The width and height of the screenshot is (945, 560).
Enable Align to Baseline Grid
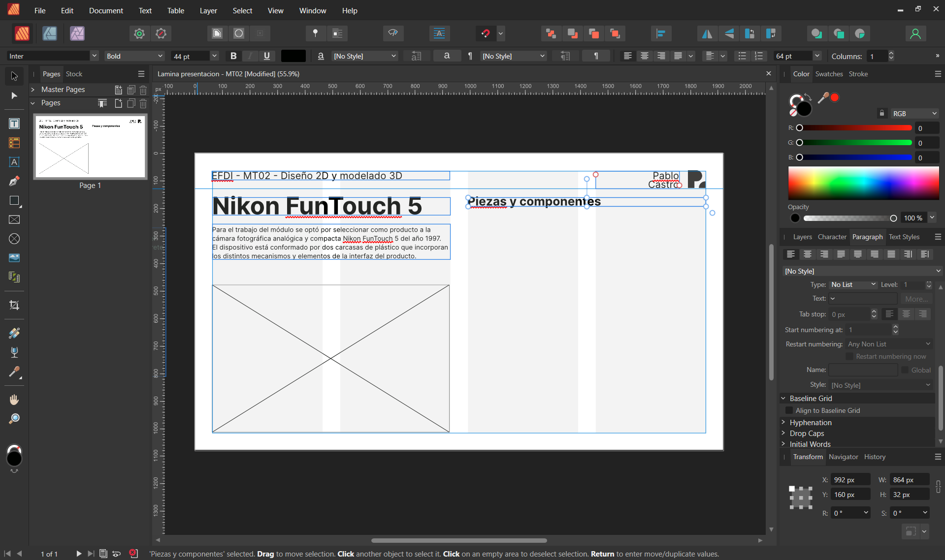789,410
